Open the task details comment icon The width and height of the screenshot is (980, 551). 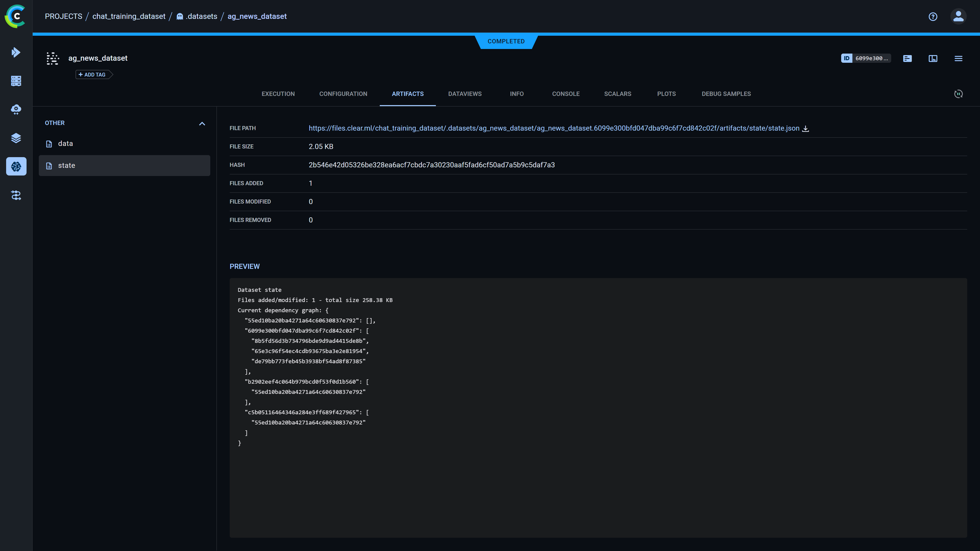(x=907, y=58)
